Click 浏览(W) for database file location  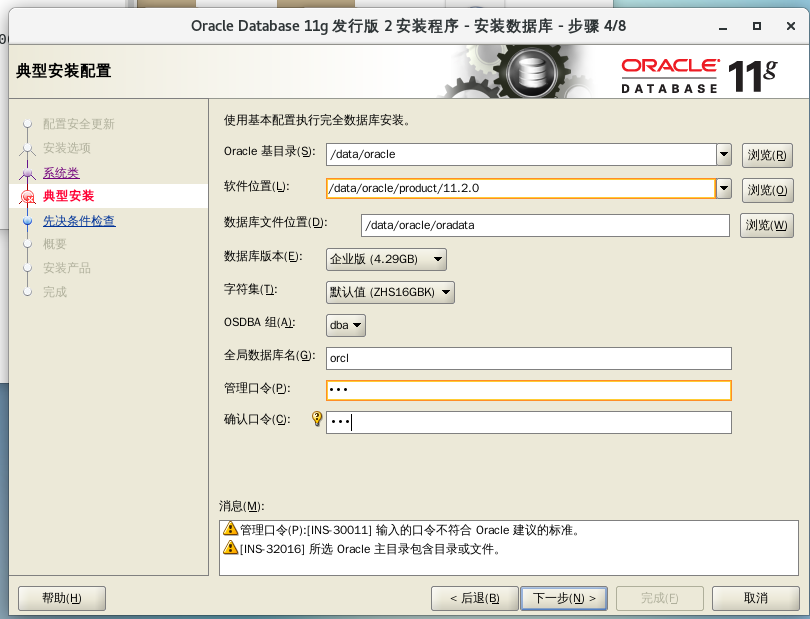[767, 225]
